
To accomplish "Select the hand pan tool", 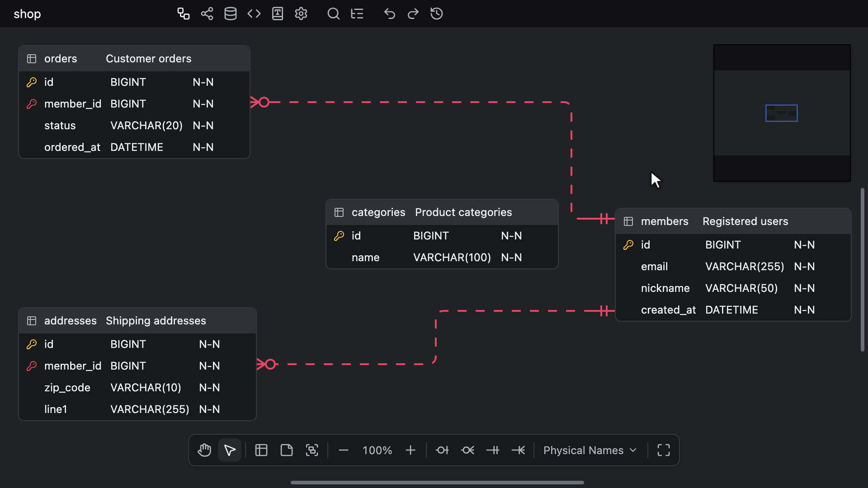I will [204, 450].
